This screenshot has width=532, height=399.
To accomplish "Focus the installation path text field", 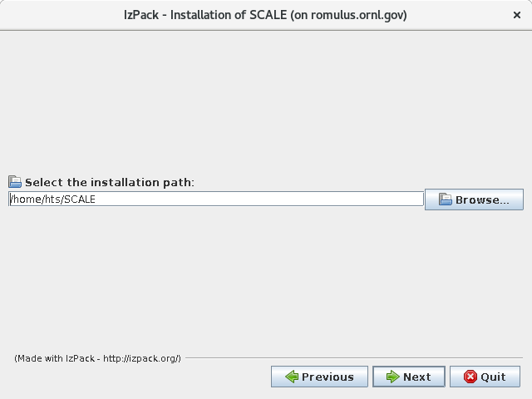I will tap(216, 199).
